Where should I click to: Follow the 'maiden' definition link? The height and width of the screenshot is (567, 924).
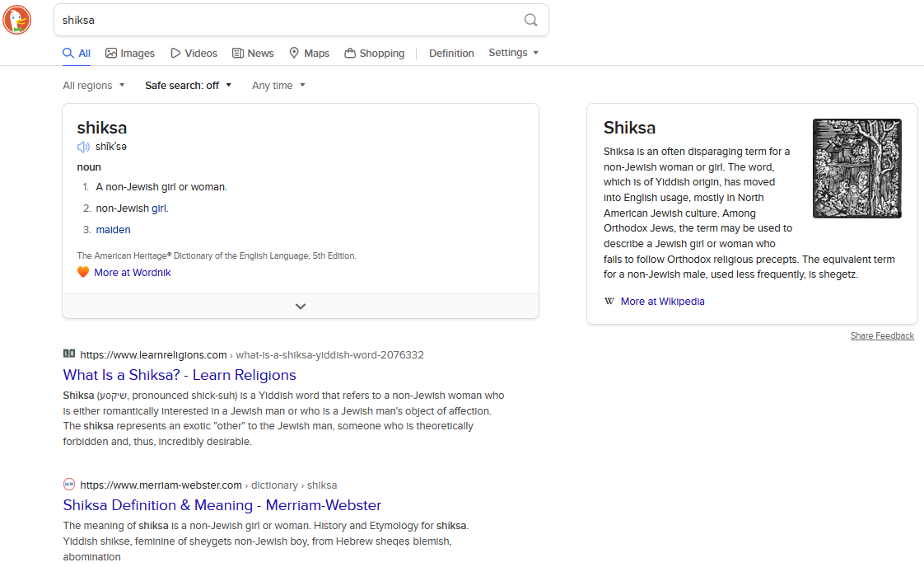[x=113, y=229]
